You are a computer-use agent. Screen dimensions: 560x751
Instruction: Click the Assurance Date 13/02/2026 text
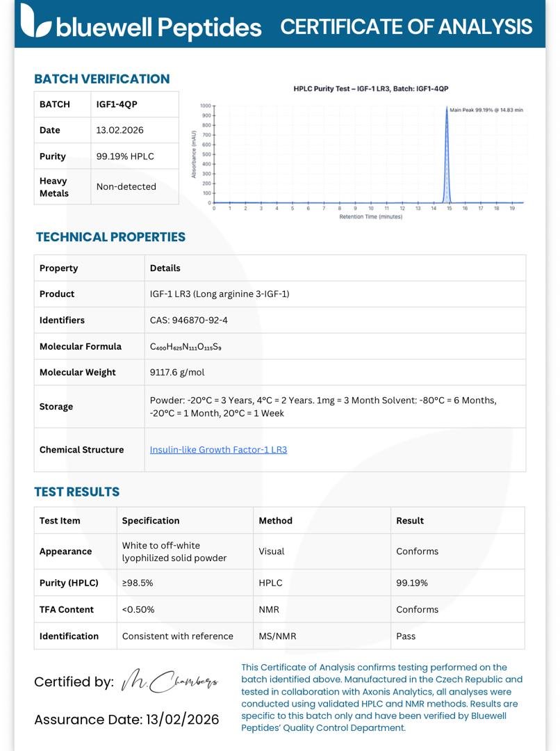click(x=126, y=720)
